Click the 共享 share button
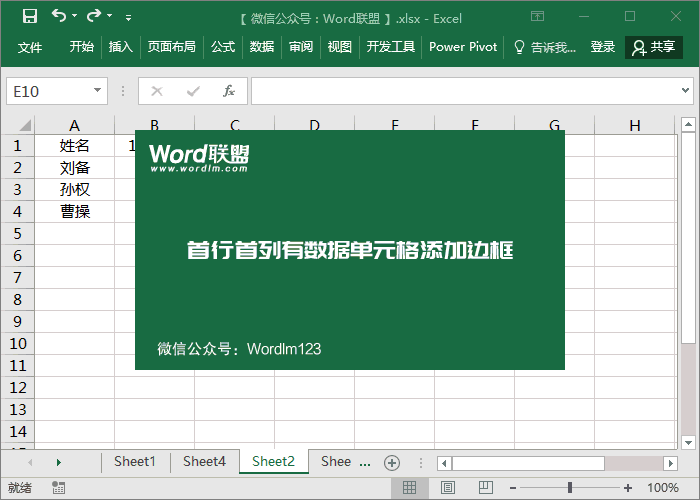Screen dimensions: 700x500 [x=654, y=47]
